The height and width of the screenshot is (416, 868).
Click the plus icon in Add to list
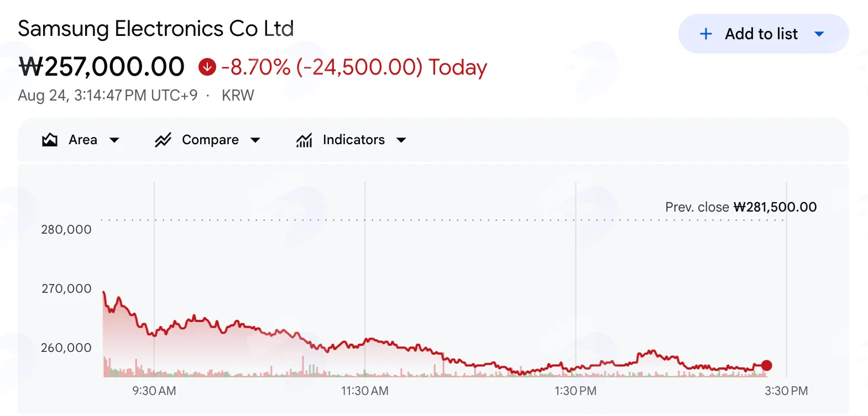pos(706,34)
